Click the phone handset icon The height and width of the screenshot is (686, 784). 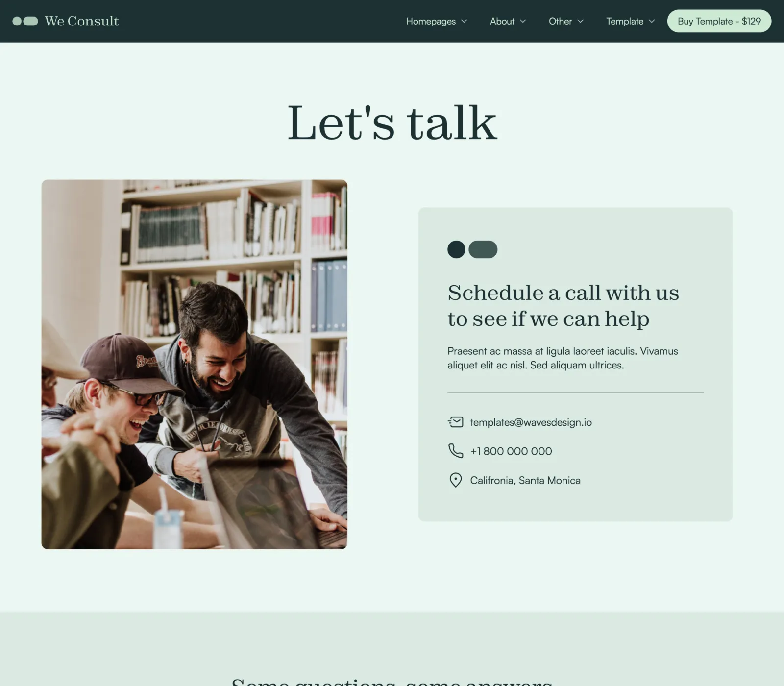[455, 451]
